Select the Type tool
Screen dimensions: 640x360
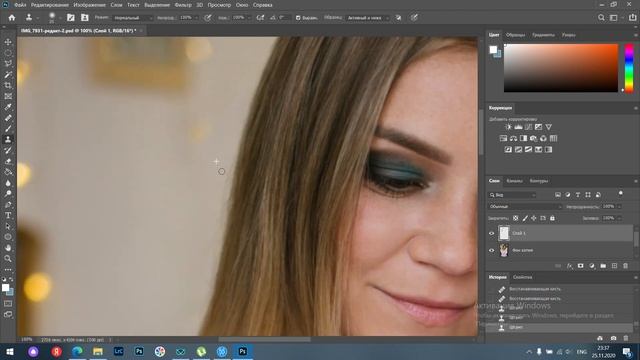[8, 215]
